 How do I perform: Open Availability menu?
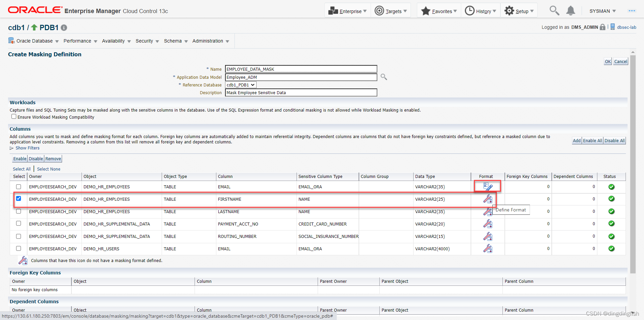point(116,41)
